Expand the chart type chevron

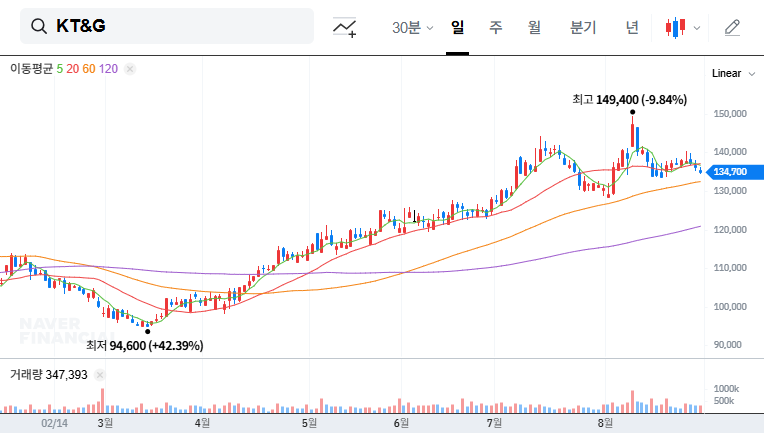(x=697, y=28)
